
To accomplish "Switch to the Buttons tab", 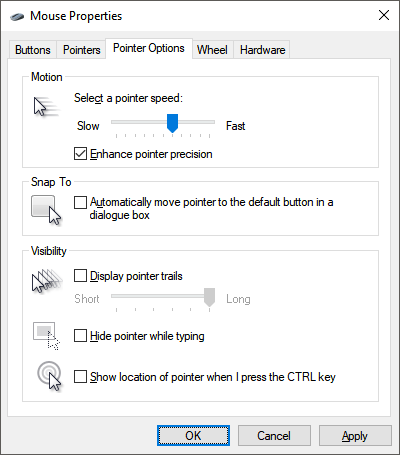I will (33, 50).
